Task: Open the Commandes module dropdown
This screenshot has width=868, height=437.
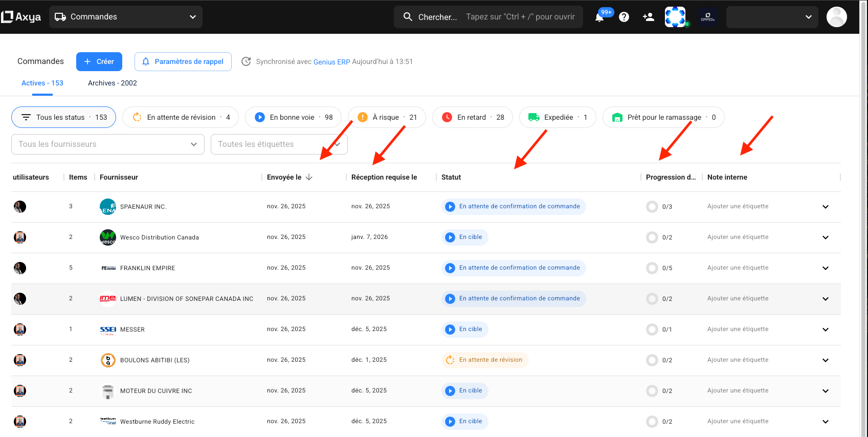Action: click(x=126, y=17)
